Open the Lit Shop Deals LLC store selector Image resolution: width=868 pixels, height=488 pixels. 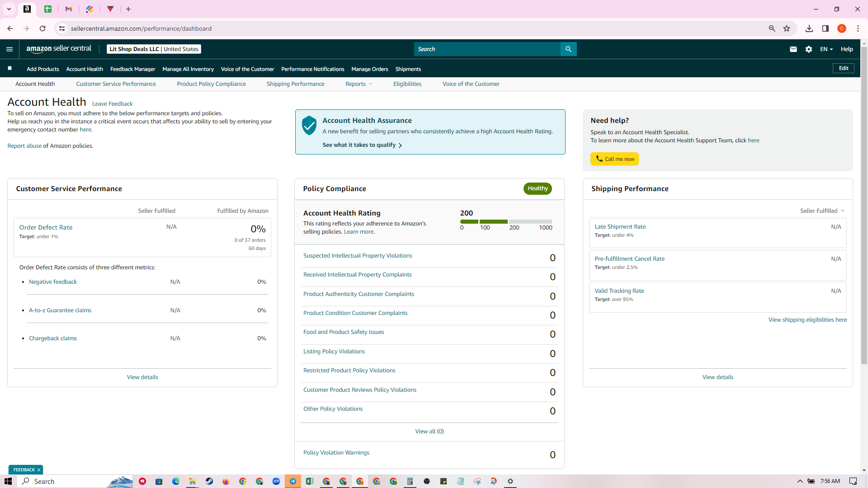coord(154,49)
